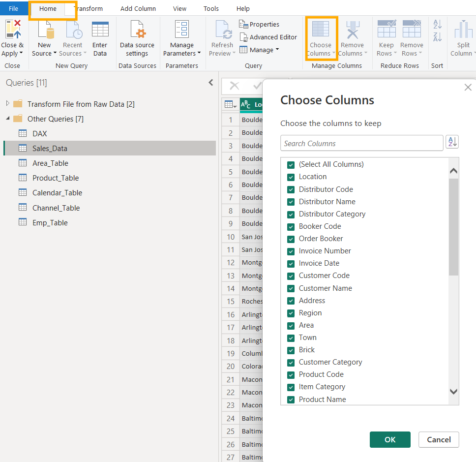Uncheck the Region column
Screen dimensions: 476x462
[x=291, y=313]
